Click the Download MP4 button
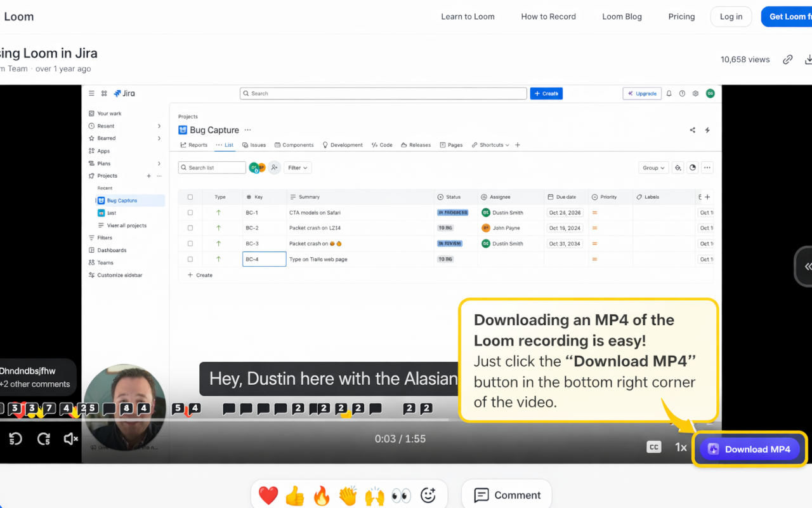Viewport: 812px width, 508px height. [x=750, y=449]
